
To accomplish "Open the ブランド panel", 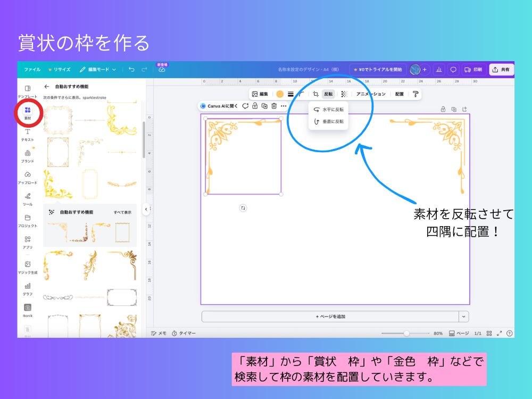I will pyautogui.click(x=28, y=156).
